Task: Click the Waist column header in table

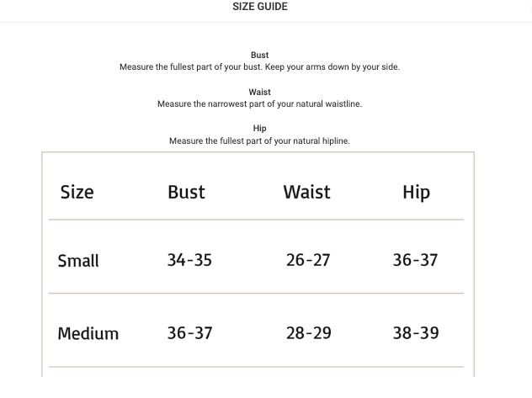Action: point(306,192)
